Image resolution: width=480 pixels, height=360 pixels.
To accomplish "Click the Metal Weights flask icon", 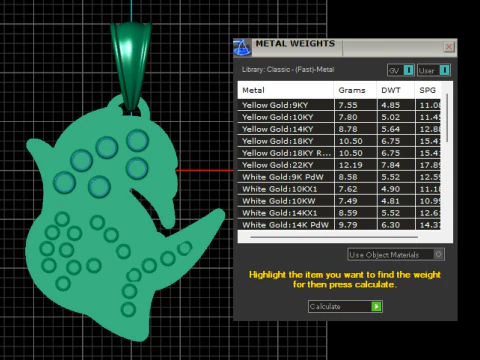I will (242, 47).
